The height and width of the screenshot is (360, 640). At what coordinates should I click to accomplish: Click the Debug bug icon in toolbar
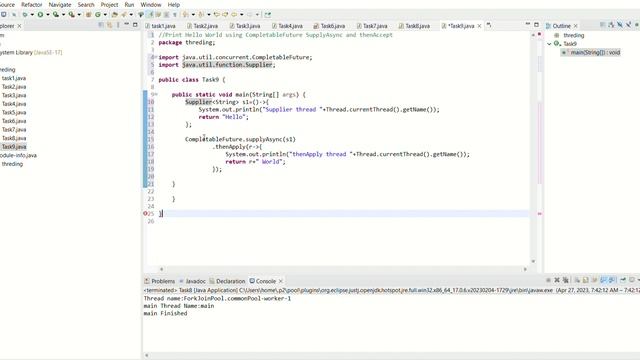25,15
